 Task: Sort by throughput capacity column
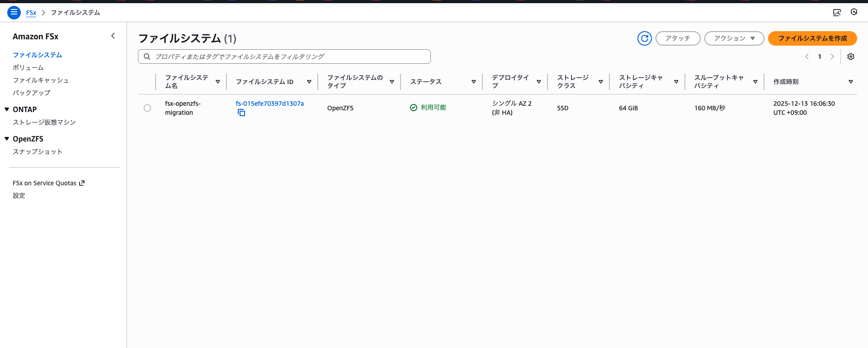755,82
